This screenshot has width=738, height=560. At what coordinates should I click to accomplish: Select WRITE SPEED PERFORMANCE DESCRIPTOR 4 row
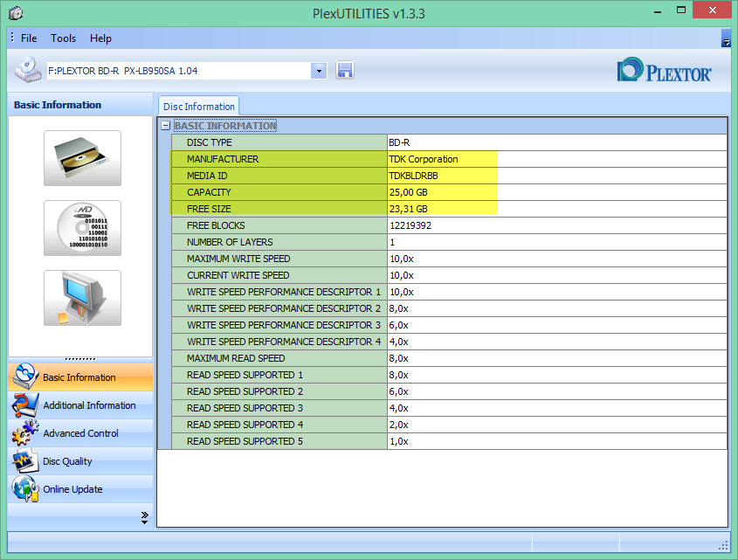pyautogui.click(x=449, y=342)
